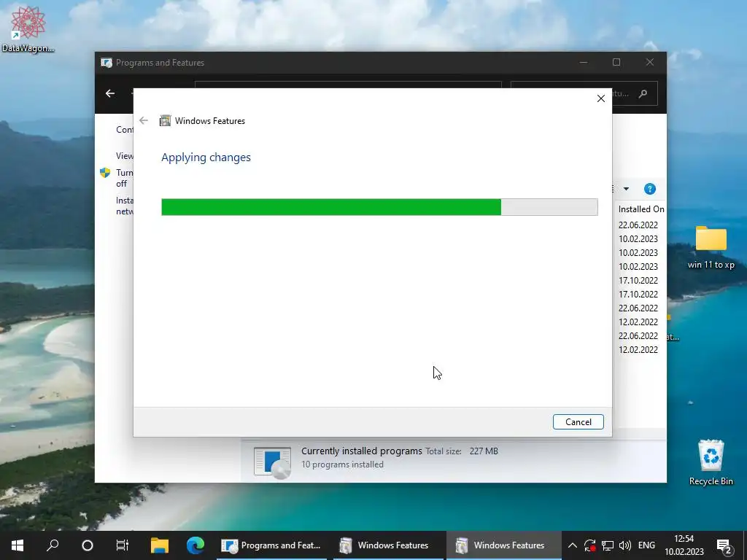747x560 pixels.
Task: Click the back arrow in Windows Features dialog
Action: click(x=144, y=120)
